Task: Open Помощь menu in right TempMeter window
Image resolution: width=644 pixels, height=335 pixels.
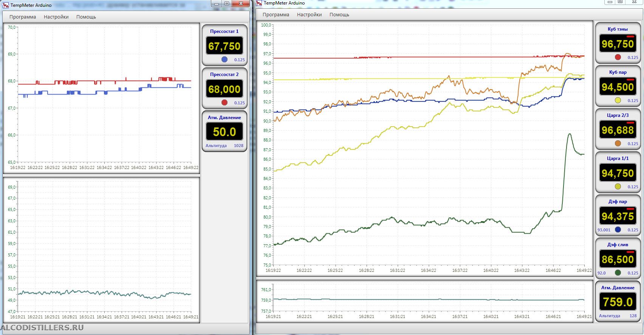Action: 339,14
